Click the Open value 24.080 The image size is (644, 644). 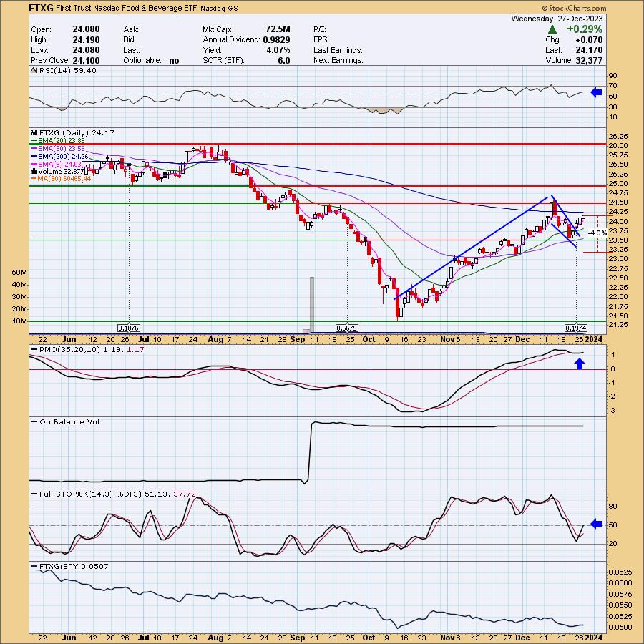tap(86, 29)
